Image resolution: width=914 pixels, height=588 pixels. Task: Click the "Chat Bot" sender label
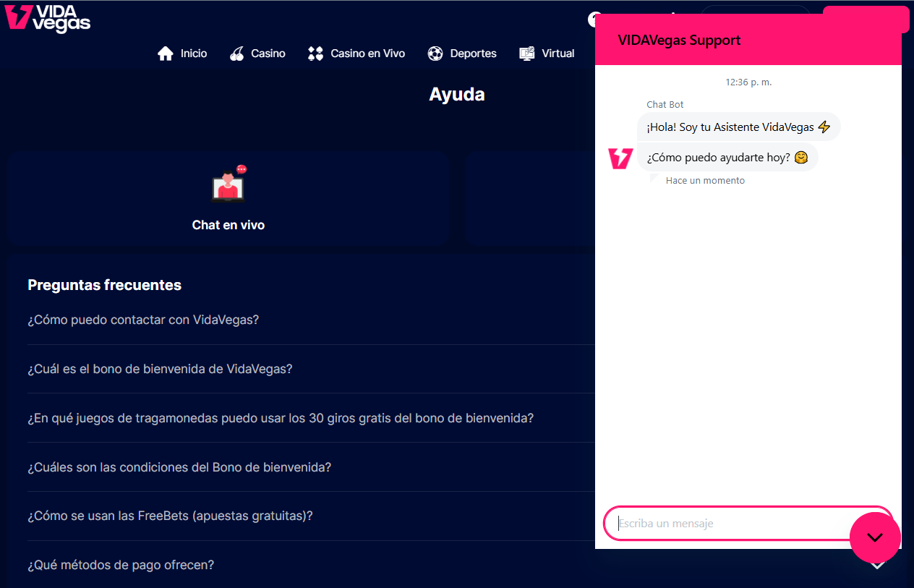click(x=665, y=105)
